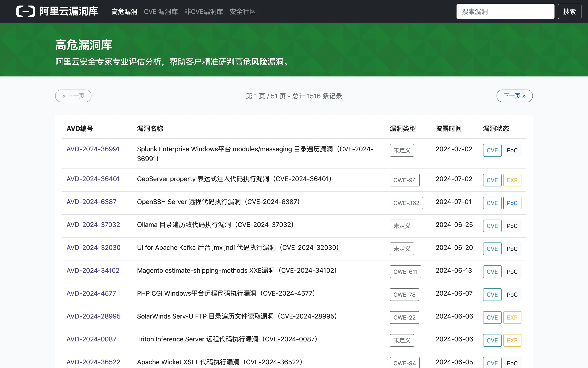Screen dimensions: 588x368
Task: Open the 高危漏洞 nav item
Action: (124, 11)
